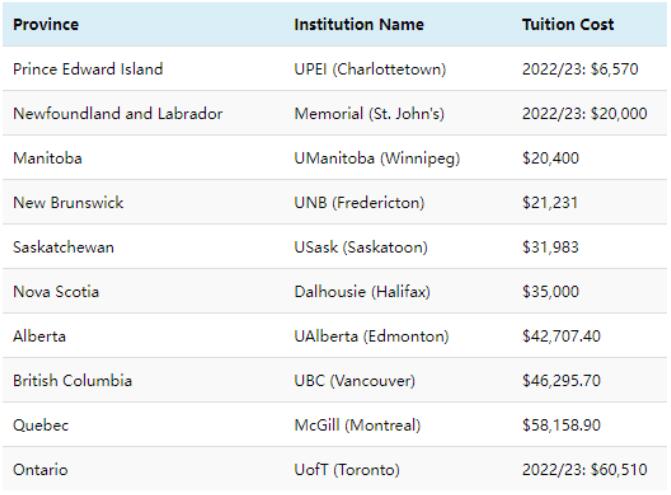The width and height of the screenshot is (671, 495).
Task: Click the 2022/23: $60,510 tuition cell
Action: [x=584, y=469]
